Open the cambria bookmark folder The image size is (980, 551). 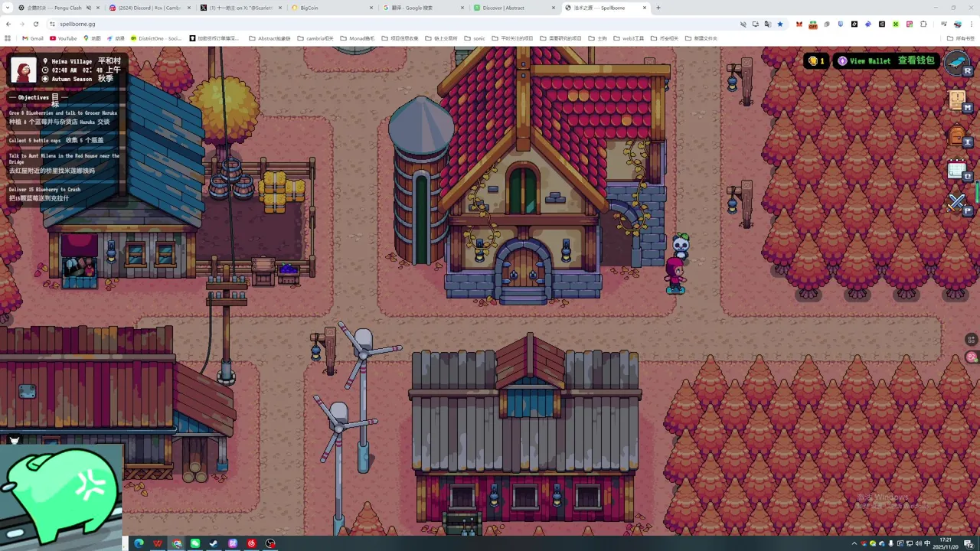[x=315, y=38]
